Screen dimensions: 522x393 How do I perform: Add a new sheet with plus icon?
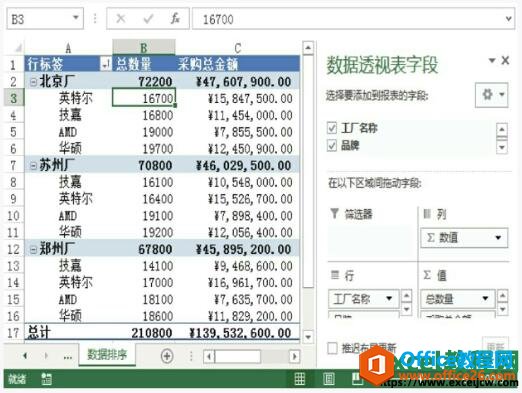pos(167,356)
